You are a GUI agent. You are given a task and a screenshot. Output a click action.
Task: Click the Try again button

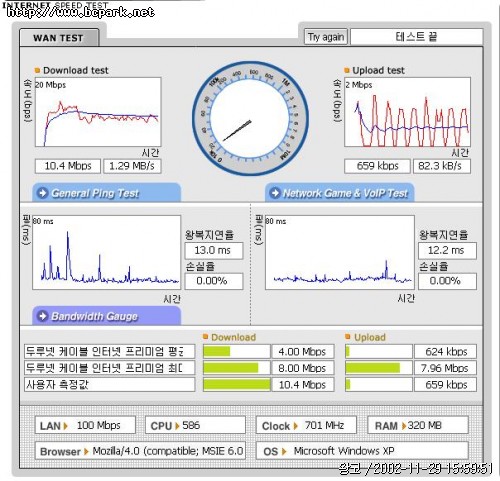326,37
